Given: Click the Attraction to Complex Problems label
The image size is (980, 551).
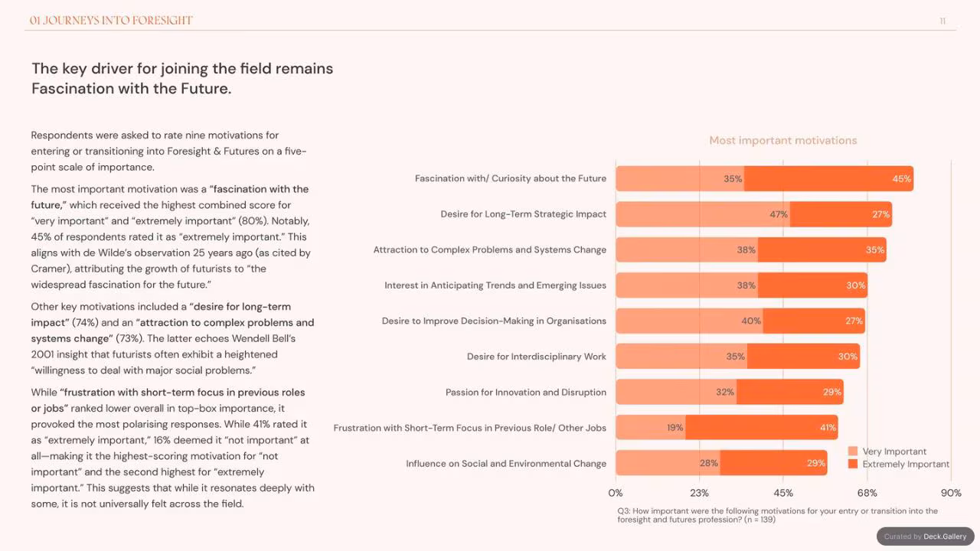Looking at the screenshot, I should coord(490,249).
